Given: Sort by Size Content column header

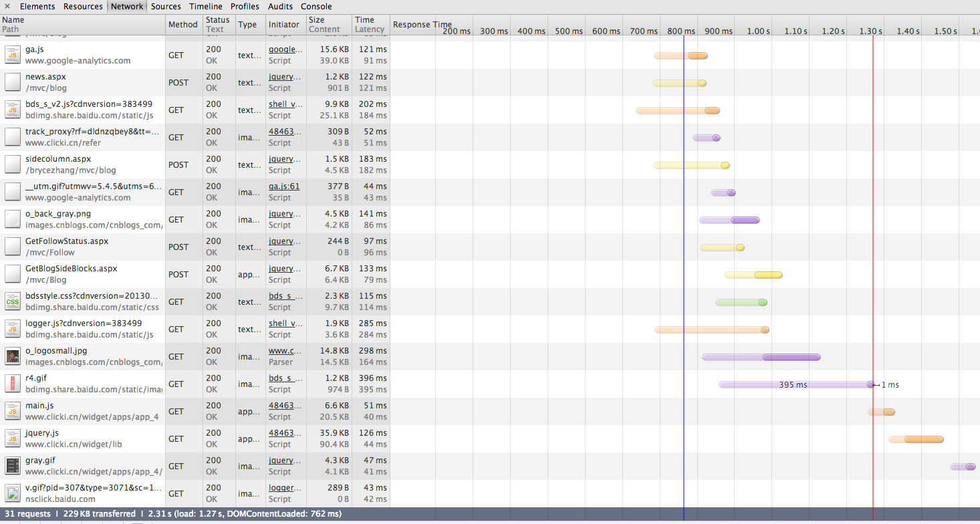Looking at the screenshot, I should 324,25.
